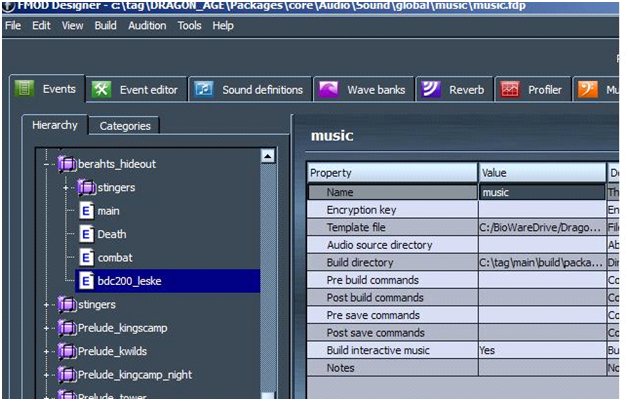
Task: Click the Events tab icon
Action: click(x=26, y=89)
